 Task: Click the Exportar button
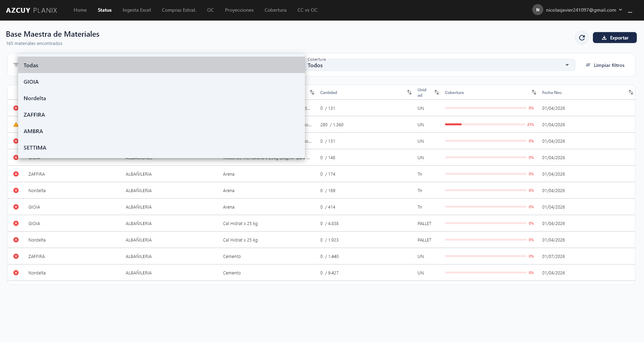point(615,38)
